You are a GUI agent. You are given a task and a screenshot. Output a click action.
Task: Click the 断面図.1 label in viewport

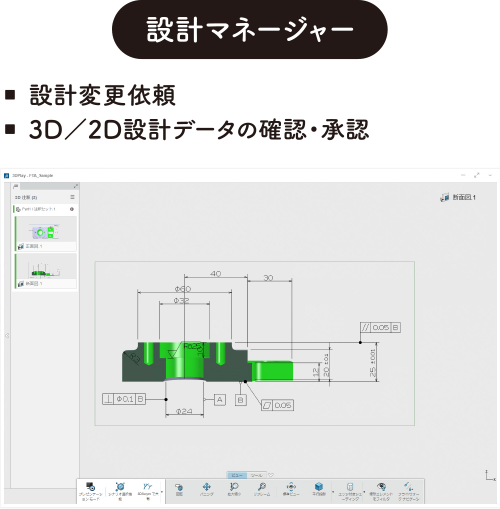click(464, 197)
